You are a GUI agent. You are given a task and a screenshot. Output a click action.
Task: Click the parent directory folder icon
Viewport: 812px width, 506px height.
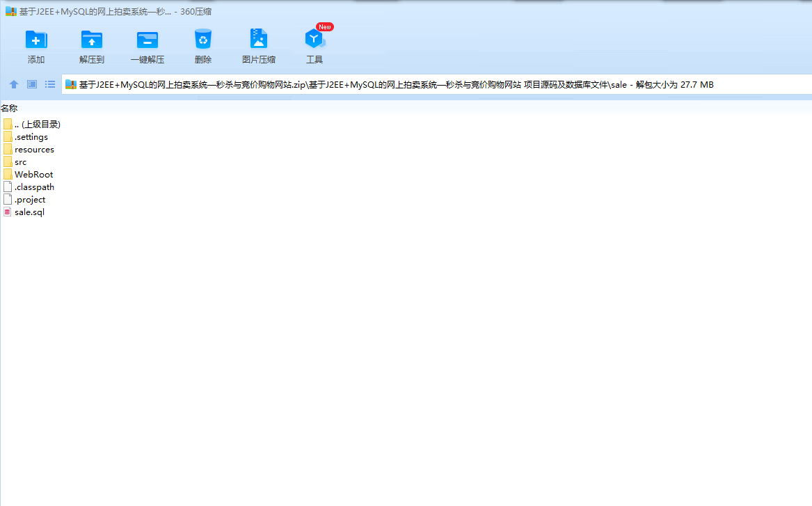pos(8,125)
